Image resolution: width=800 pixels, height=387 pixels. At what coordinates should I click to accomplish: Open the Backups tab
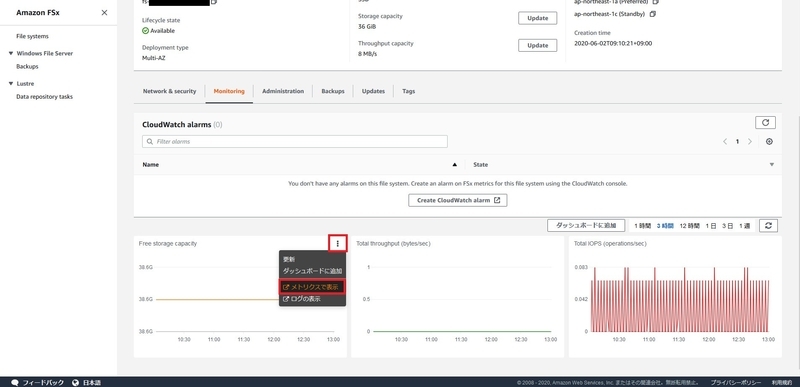[x=333, y=91]
